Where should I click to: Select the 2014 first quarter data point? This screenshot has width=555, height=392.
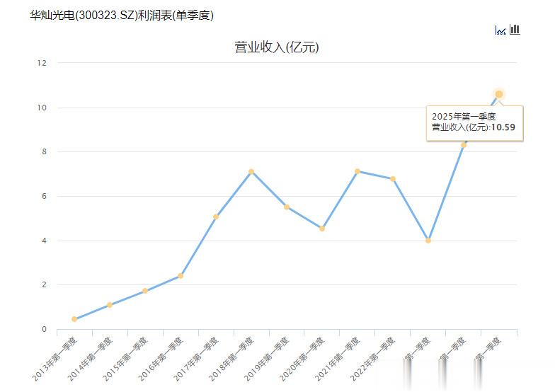coord(110,305)
